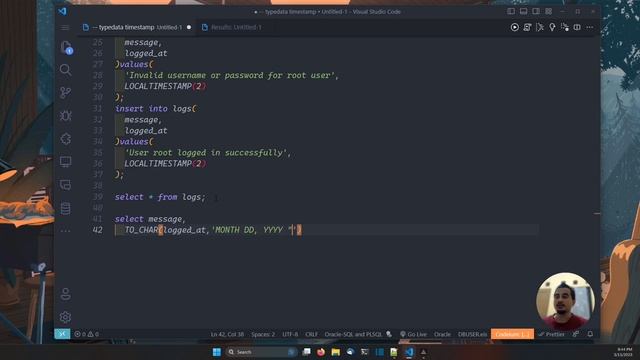Change language mode Oracle-SQL and PLSQL
Image resolution: width=640 pixels, height=360 pixels.
[x=353, y=334]
